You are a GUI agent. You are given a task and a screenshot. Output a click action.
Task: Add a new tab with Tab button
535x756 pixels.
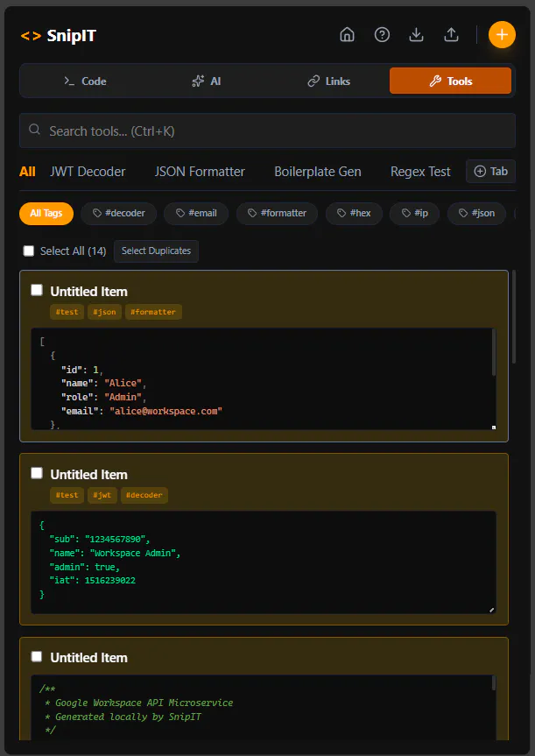(x=490, y=171)
